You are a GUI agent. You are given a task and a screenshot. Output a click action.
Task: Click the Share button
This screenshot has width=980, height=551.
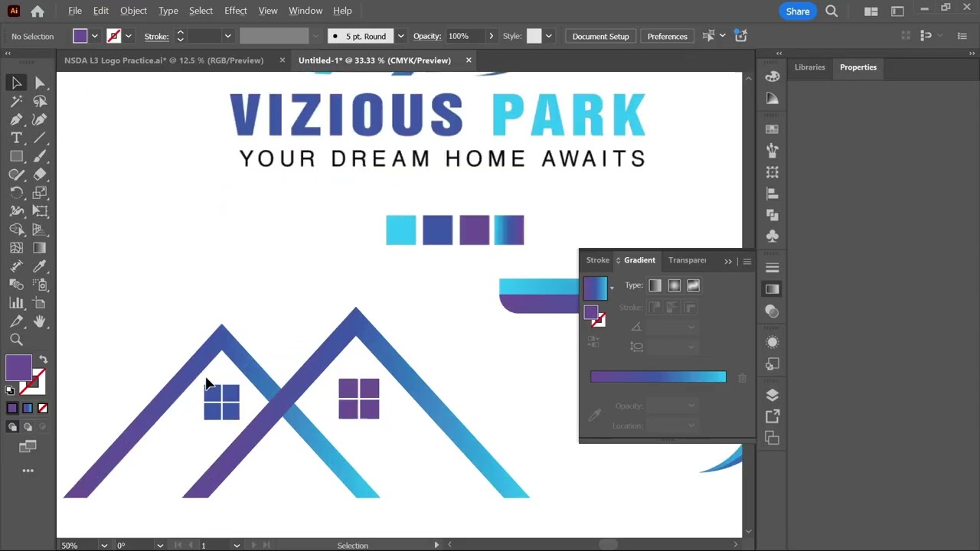tap(798, 11)
